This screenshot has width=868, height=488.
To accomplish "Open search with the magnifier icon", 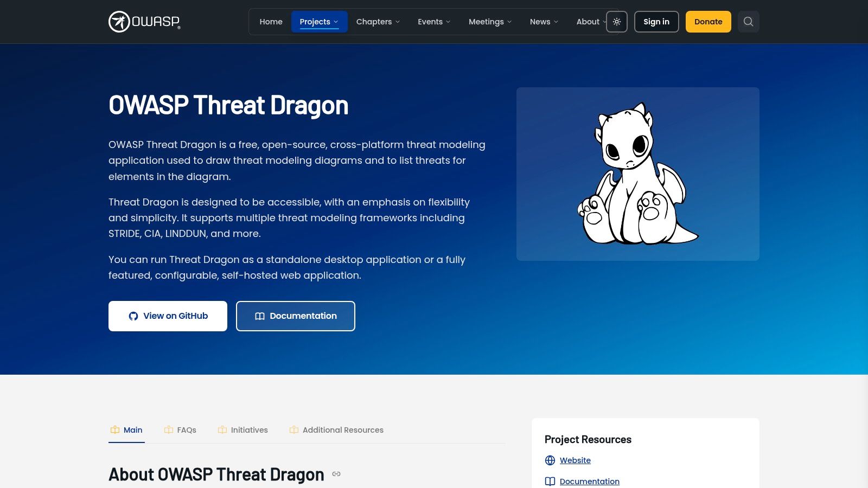I will point(749,22).
